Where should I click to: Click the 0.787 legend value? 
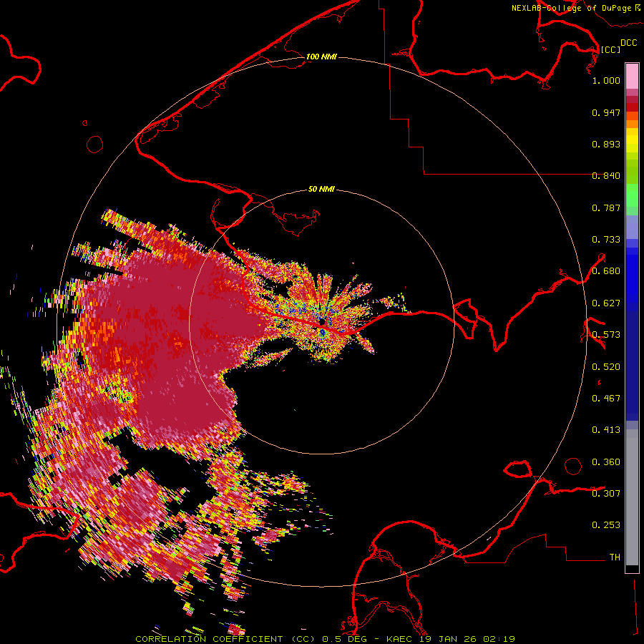[x=606, y=208]
